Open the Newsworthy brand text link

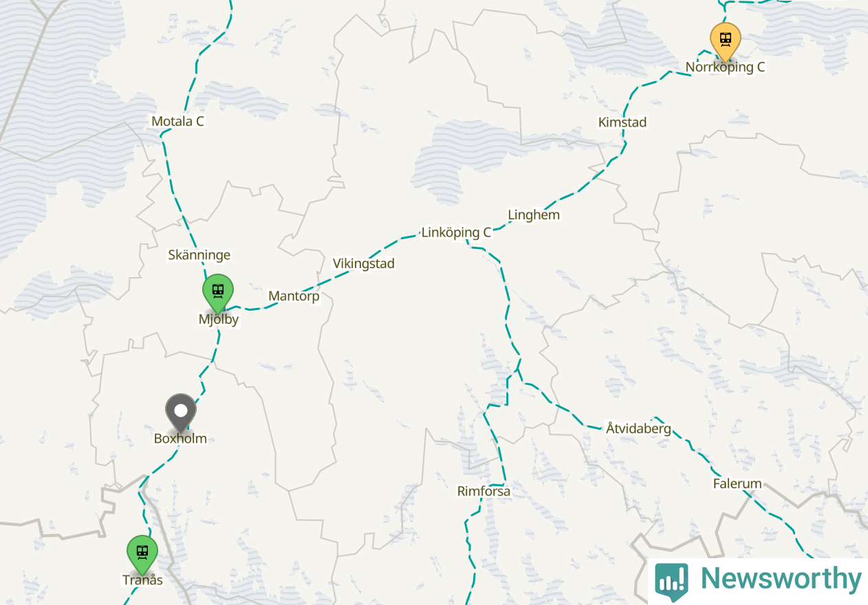[x=781, y=579]
